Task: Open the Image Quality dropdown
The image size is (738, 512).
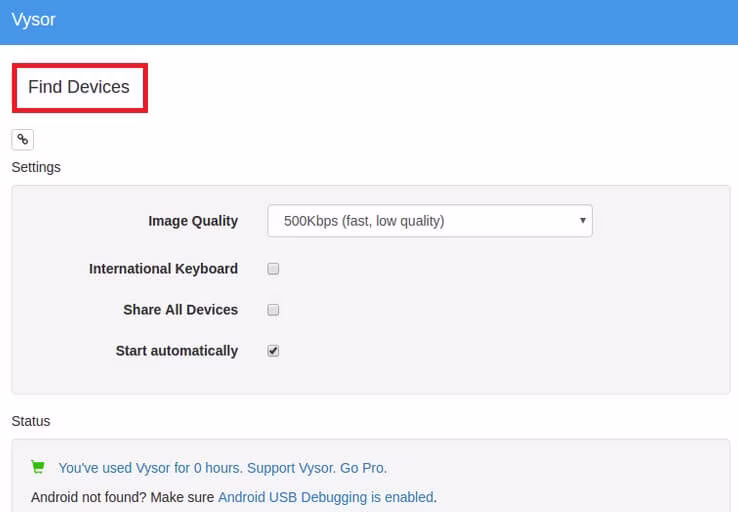Action: pyautogui.click(x=430, y=221)
